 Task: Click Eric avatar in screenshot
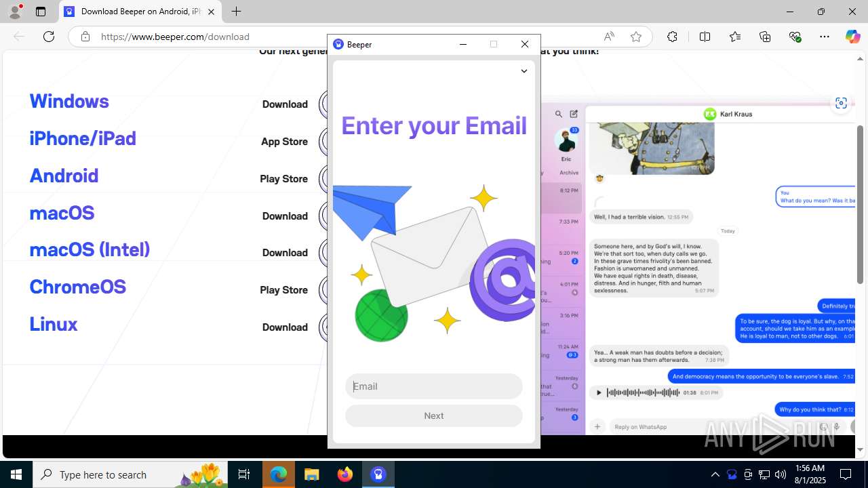coord(566,140)
